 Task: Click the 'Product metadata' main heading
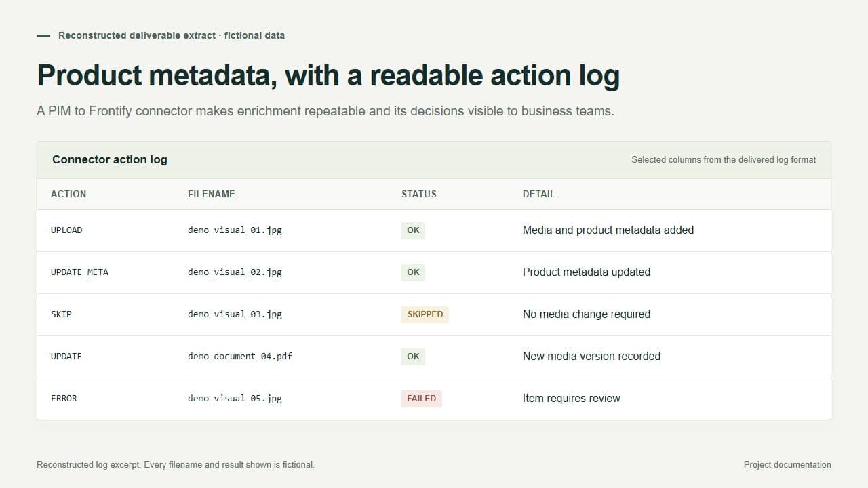click(x=328, y=75)
